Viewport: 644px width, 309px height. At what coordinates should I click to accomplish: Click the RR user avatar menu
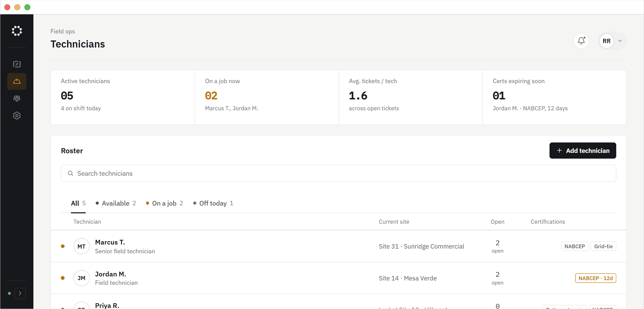click(606, 41)
